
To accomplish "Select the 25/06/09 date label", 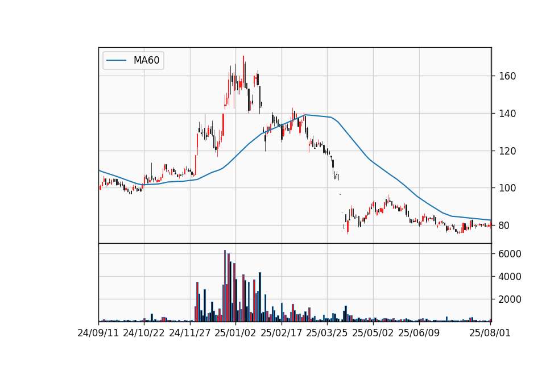I will 419,333.
